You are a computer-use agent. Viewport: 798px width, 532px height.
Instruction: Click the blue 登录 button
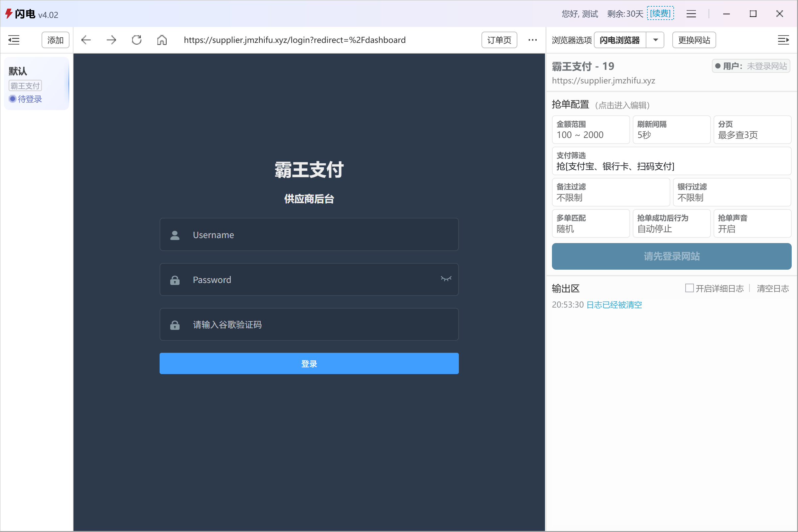(309, 363)
